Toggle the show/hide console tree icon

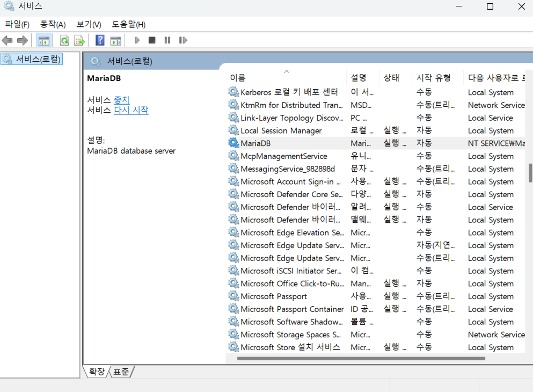[43, 40]
